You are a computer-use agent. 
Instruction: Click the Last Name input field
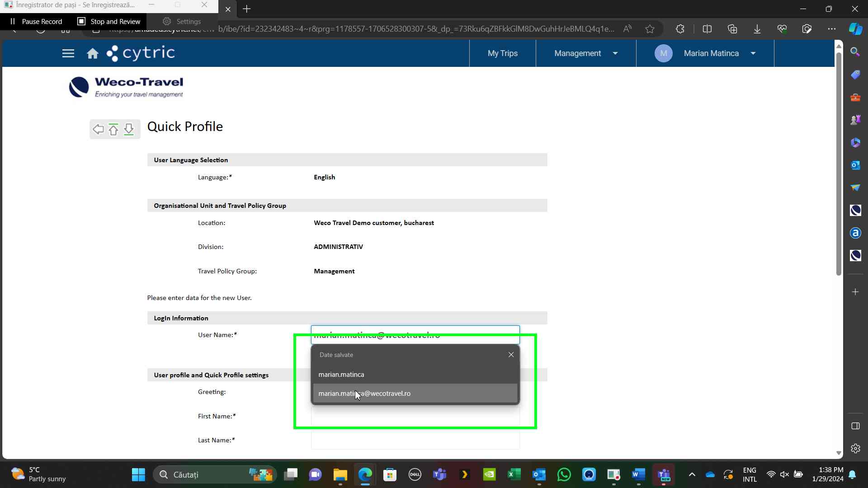pyautogui.click(x=415, y=440)
